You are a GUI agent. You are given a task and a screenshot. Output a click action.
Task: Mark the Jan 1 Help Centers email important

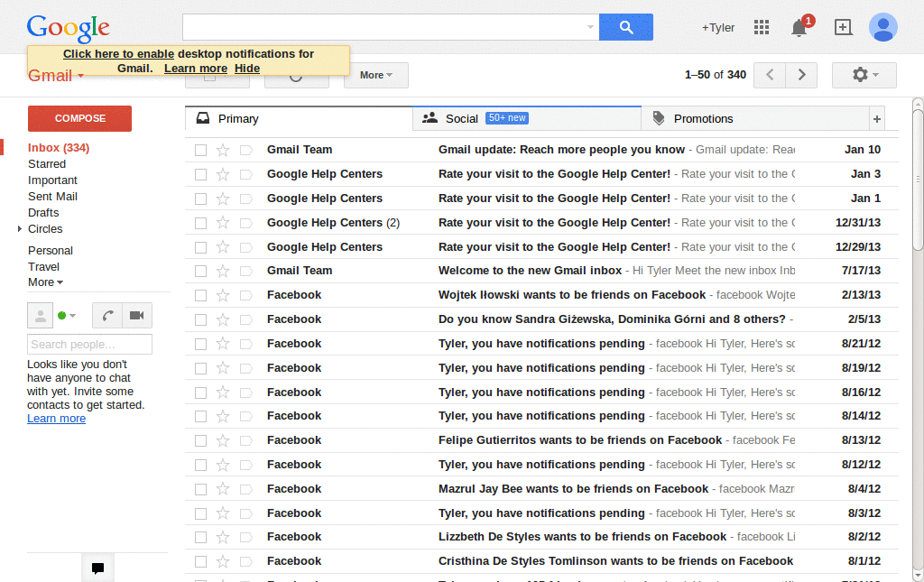tap(245, 199)
